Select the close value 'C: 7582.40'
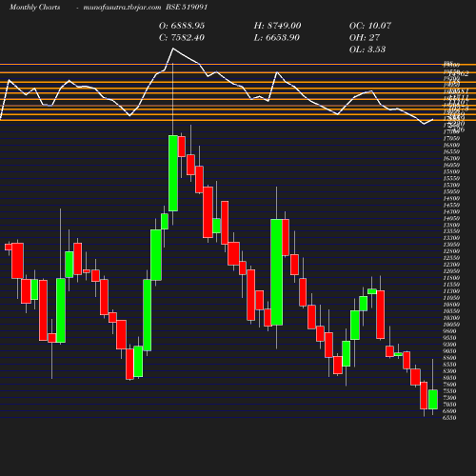Viewport: 476px width, 476px height. coord(182,38)
